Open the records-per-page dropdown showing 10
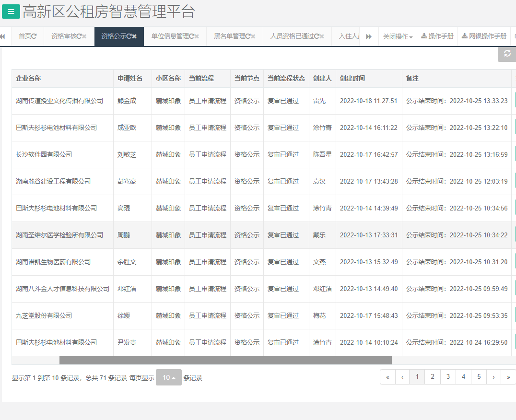 pyautogui.click(x=168, y=377)
